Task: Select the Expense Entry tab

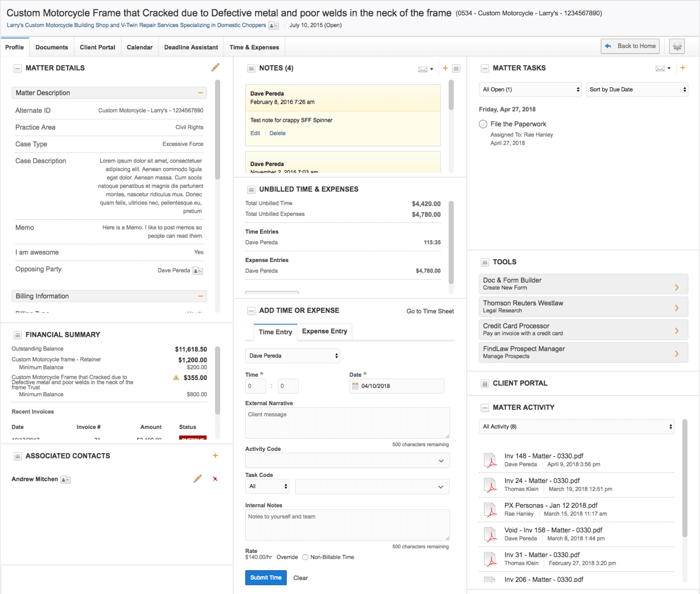Action: (x=324, y=331)
